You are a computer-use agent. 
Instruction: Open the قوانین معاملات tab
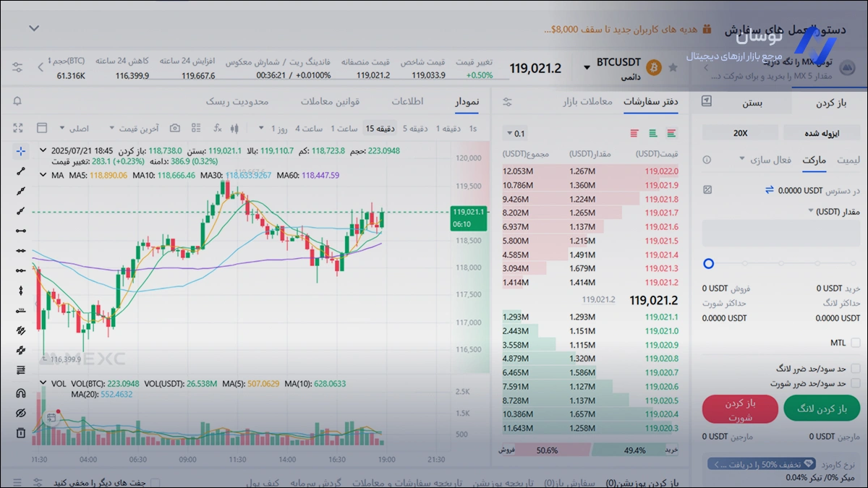(331, 101)
